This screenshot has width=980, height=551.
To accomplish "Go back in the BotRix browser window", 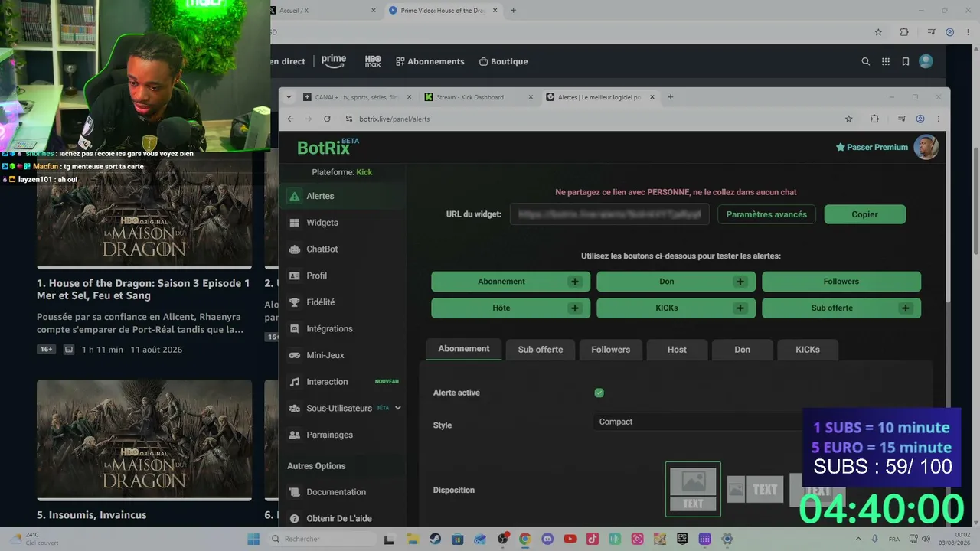I will click(290, 119).
